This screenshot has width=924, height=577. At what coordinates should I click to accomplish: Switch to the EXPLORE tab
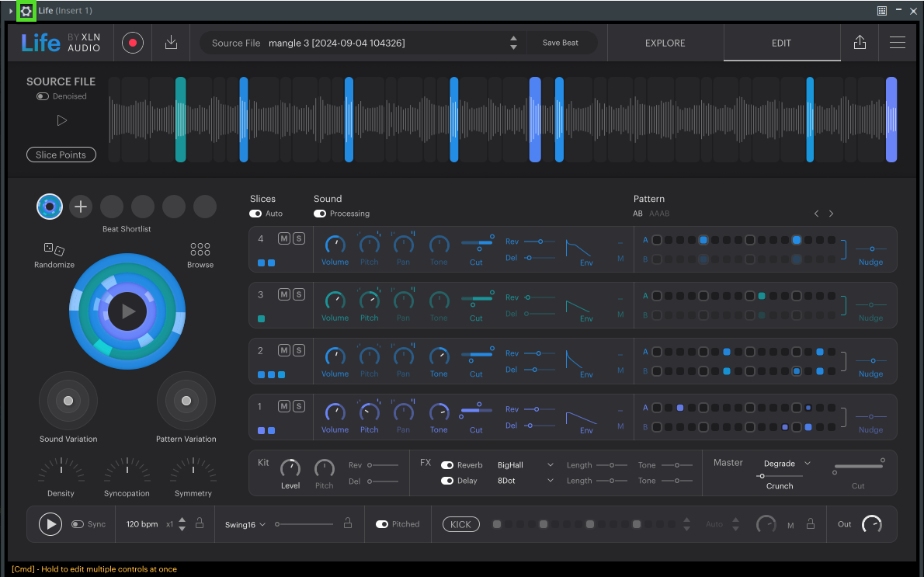click(665, 43)
